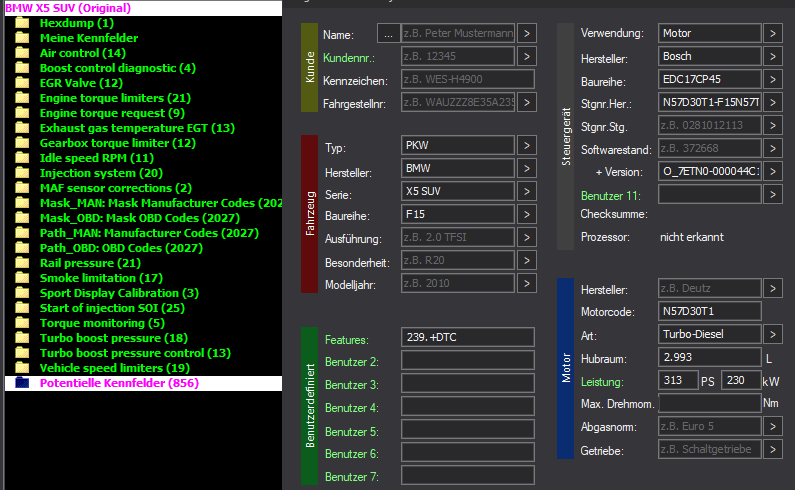Click the Benutzer 5 input field

pos(467,429)
